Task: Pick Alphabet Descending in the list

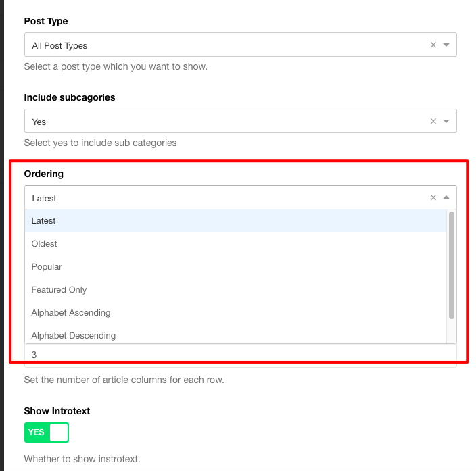Action: pyautogui.click(x=74, y=335)
